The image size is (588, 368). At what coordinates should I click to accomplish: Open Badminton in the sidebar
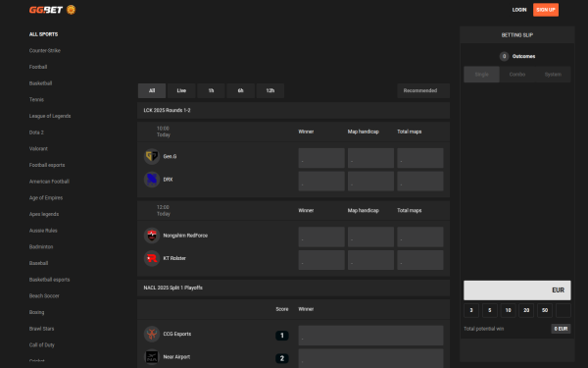click(41, 246)
